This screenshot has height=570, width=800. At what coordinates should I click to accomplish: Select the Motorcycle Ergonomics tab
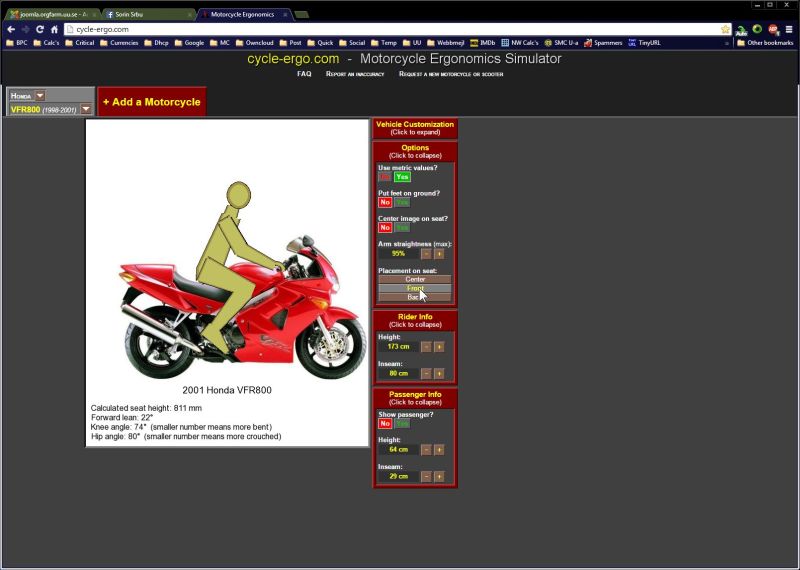click(241, 14)
